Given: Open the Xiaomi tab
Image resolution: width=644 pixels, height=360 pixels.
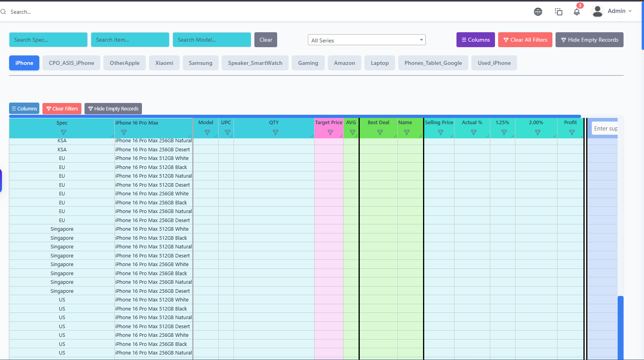Looking at the screenshot, I should click(164, 63).
